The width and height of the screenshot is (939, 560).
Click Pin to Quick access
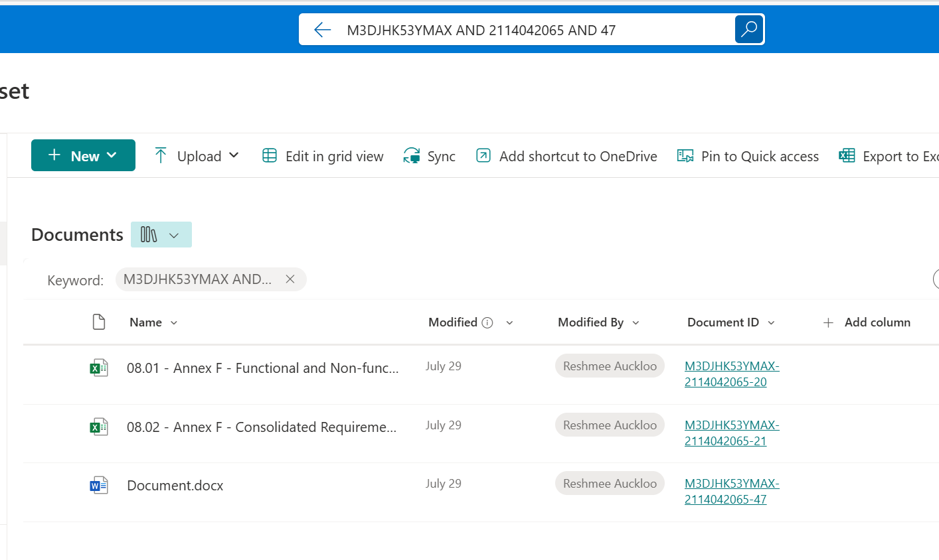tap(748, 156)
